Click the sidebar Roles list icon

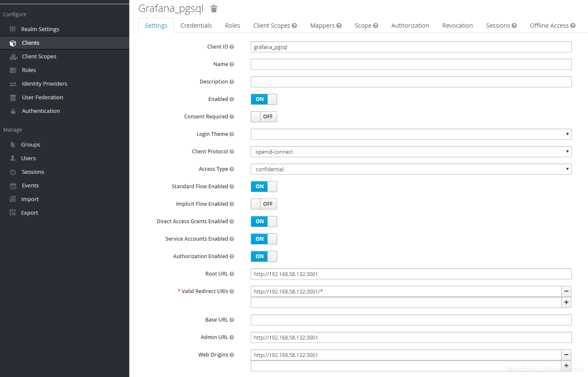[x=13, y=70]
